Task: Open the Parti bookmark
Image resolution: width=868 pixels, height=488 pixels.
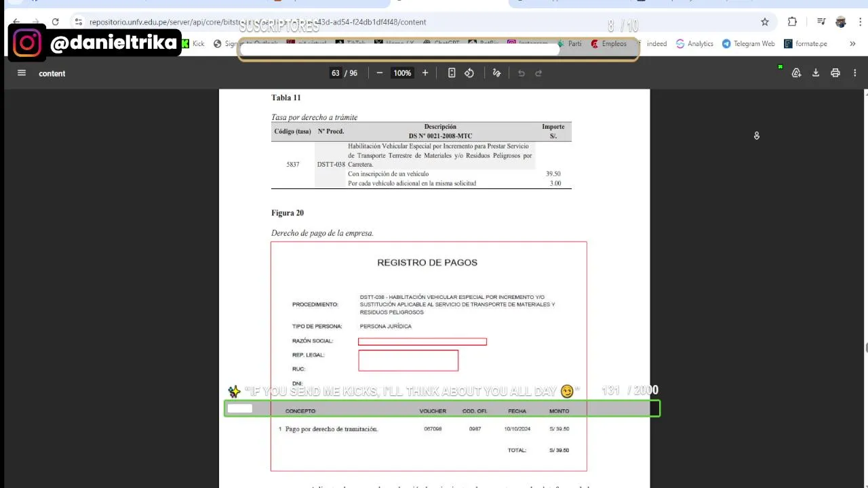Action: coord(569,43)
